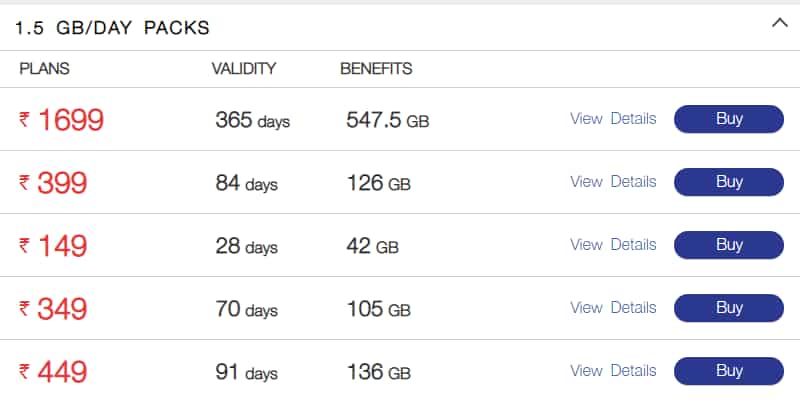Screen dimensions: 800x402
Task: Open View Details for ₹149 plan
Action: tap(613, 245)
